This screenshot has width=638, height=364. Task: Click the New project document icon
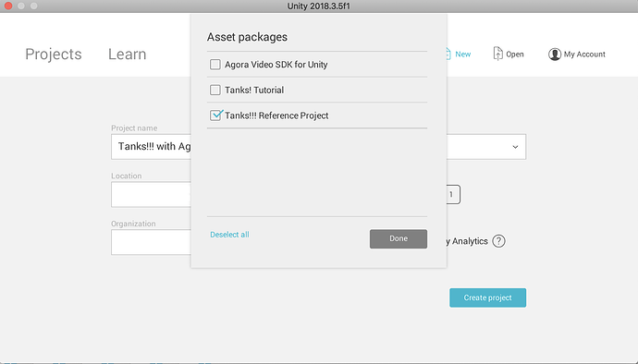[x=448, y=54]
